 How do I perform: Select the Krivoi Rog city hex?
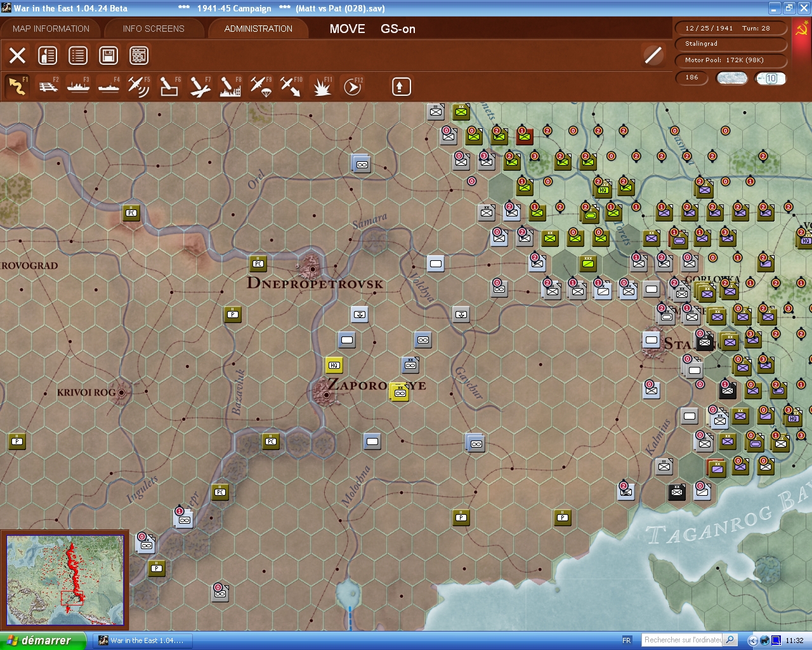121,392
